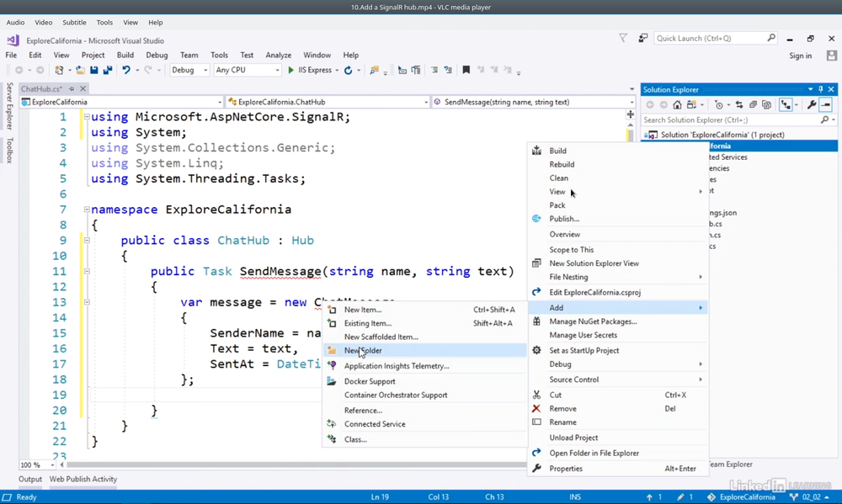Viewport: 842px width, 504px height.
Task: Choose Manage NuGet Packages in context menu
Action: point(593,321)
